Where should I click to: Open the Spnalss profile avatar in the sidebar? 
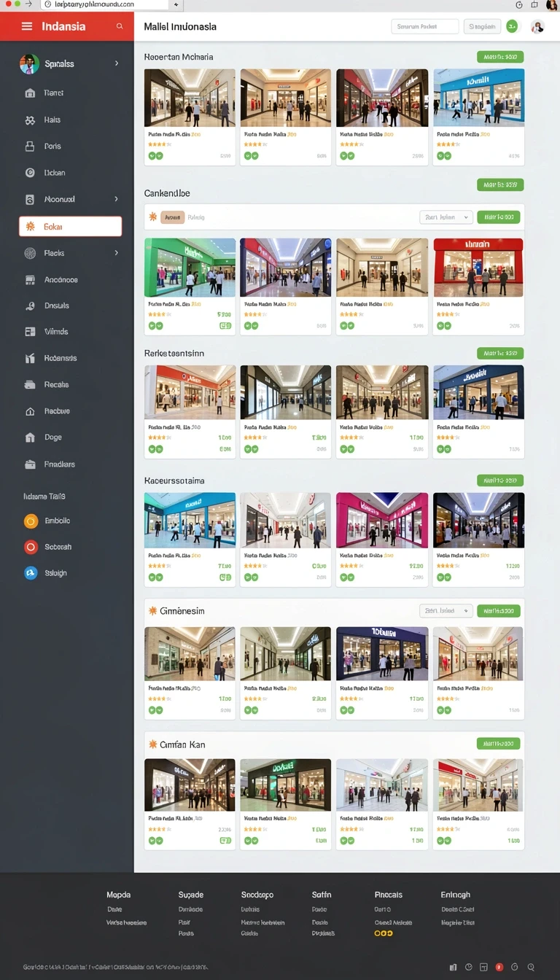pyautogui.click(x=29, y=63)
